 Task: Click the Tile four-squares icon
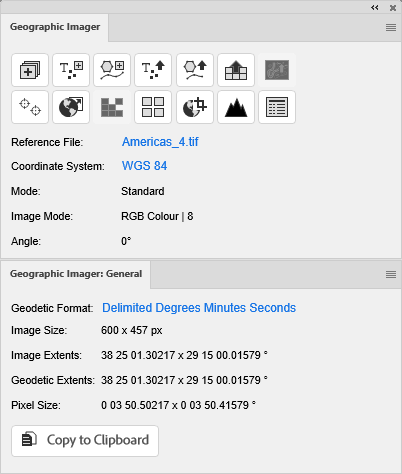(153, 107)
